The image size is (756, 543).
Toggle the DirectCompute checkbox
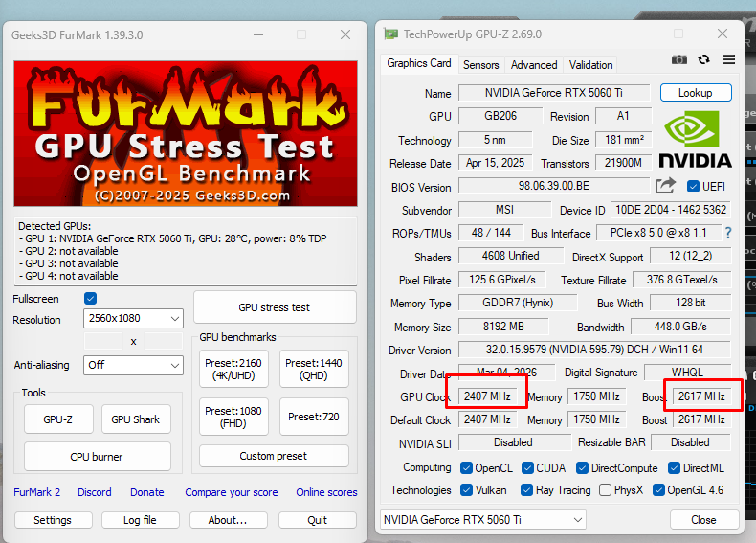point(582,467)
